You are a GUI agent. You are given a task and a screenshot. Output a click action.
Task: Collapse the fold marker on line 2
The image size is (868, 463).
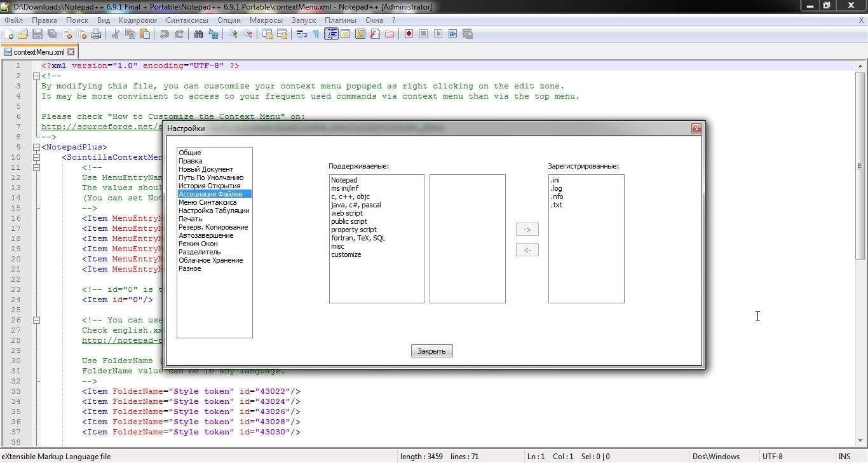click(36, 76)
